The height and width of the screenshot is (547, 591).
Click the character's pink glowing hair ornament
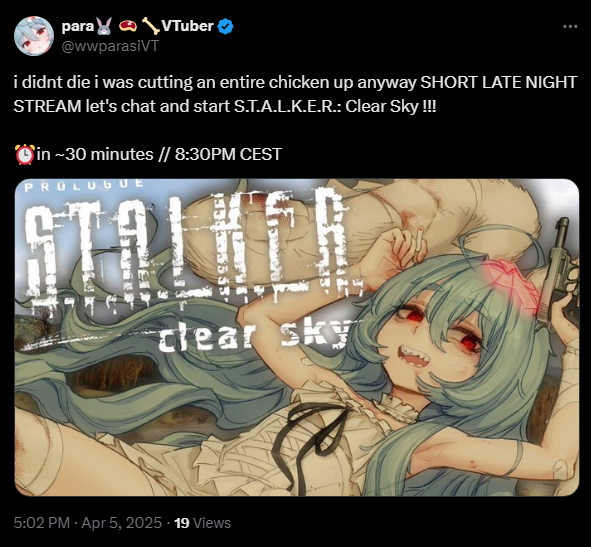click(512, 279)
